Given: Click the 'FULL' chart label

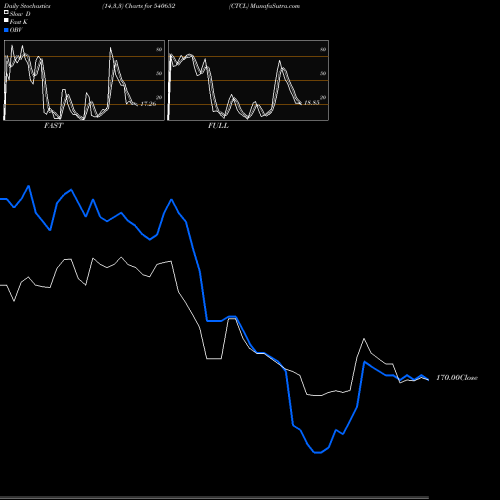Looking at the screenshot, I should 218,126.
